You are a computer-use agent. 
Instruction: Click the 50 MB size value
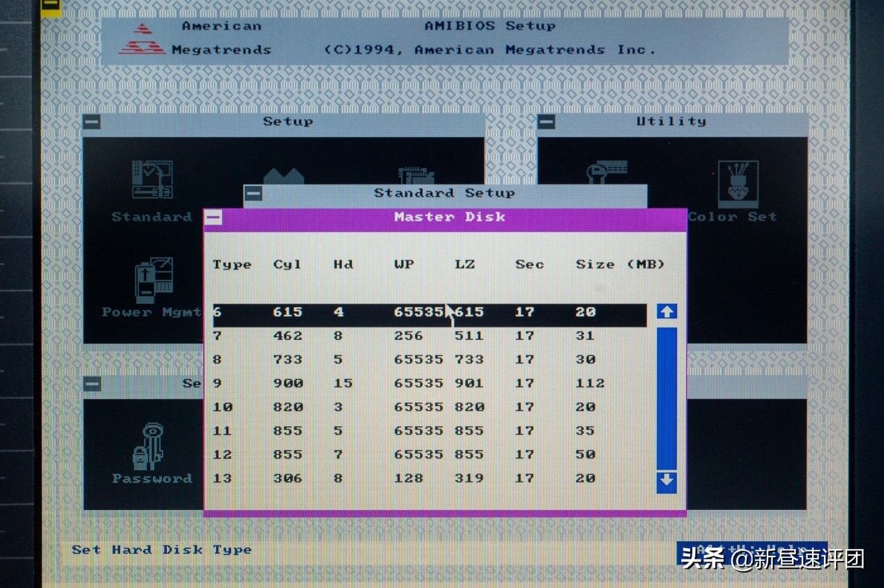click(586, 455)
